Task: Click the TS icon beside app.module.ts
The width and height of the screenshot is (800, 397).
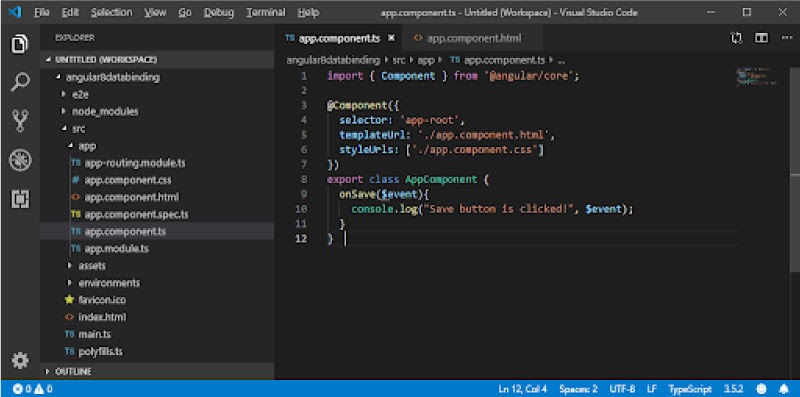Action: [76, 249]
